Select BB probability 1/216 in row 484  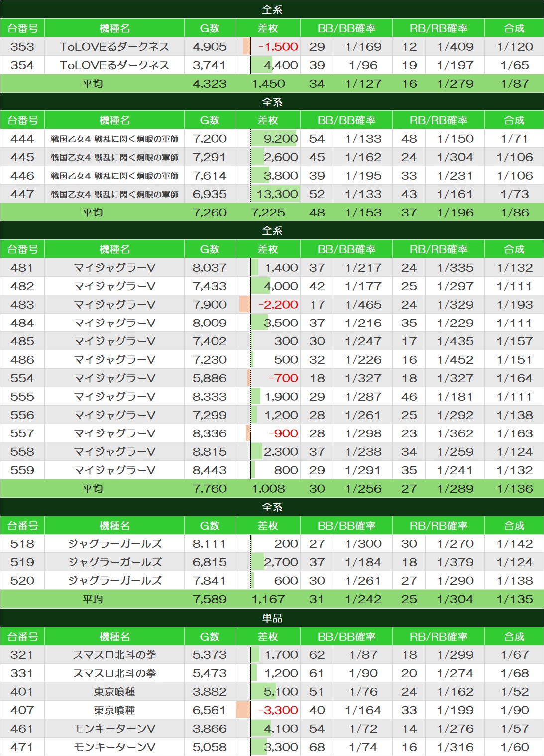click(363, 323)
